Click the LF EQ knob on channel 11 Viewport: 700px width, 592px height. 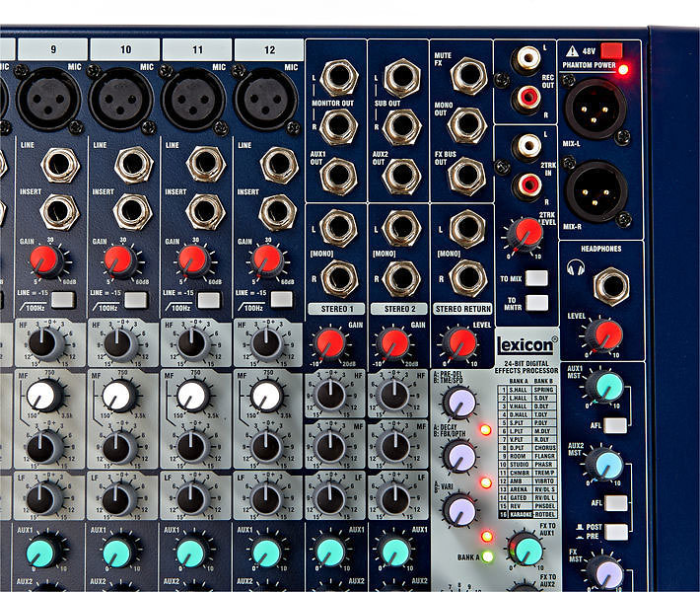tap(193, 499)
